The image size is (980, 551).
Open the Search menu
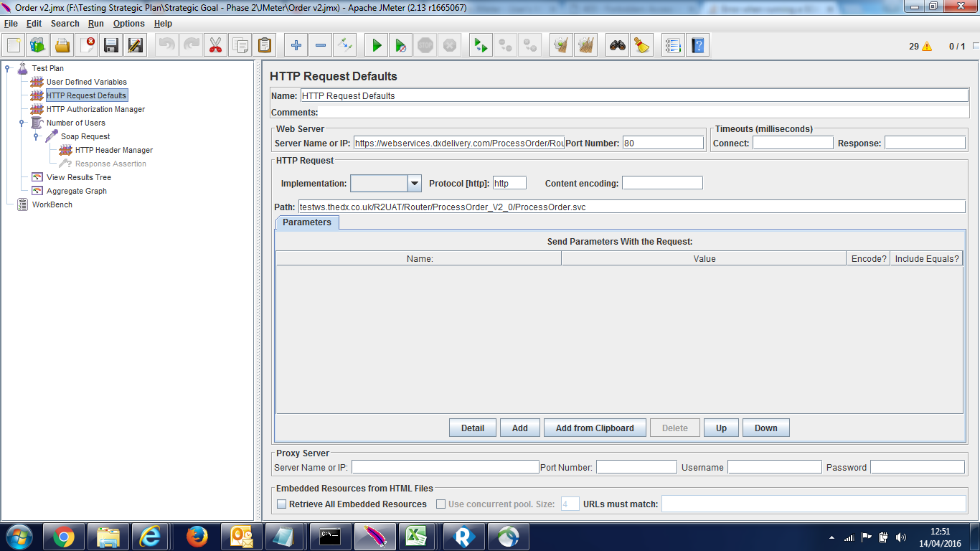65,24
